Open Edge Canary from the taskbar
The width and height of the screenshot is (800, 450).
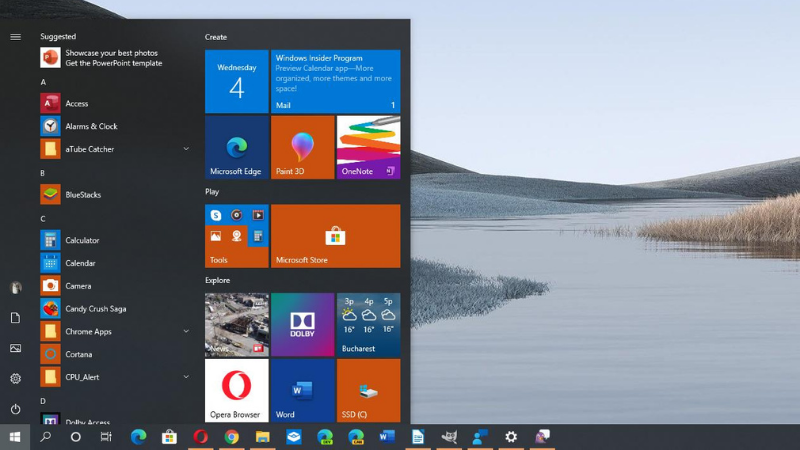coord(356,437)
